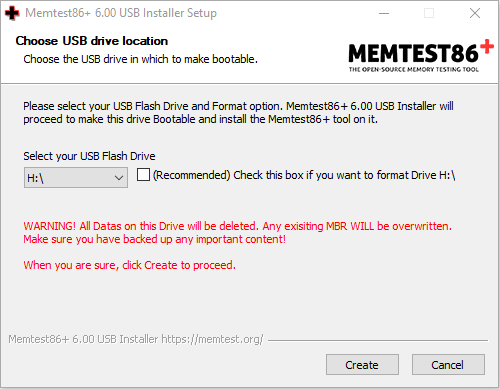
Task: Select the H:\ drive combo box
Action: click(x=76, y=178)
